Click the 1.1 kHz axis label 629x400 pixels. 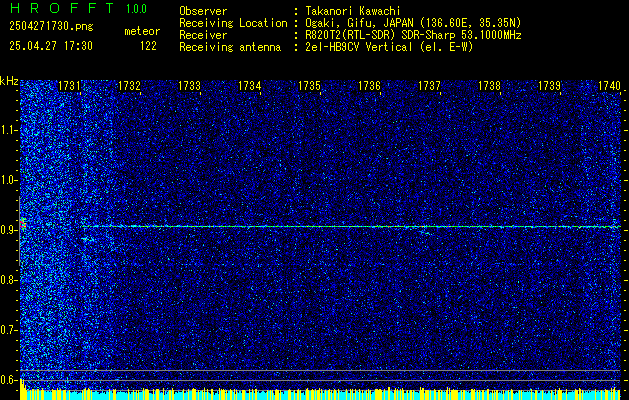[8, 130]
